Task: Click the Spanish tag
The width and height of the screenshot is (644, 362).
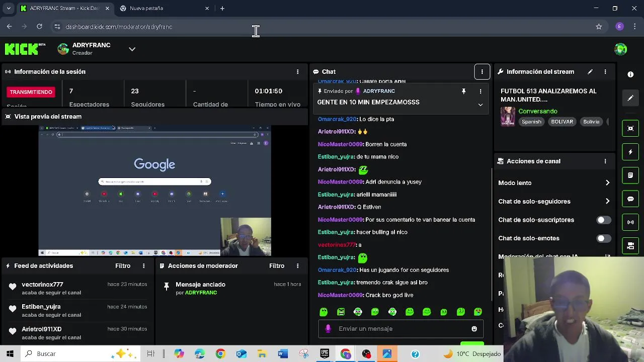Action: coord(531,122)
